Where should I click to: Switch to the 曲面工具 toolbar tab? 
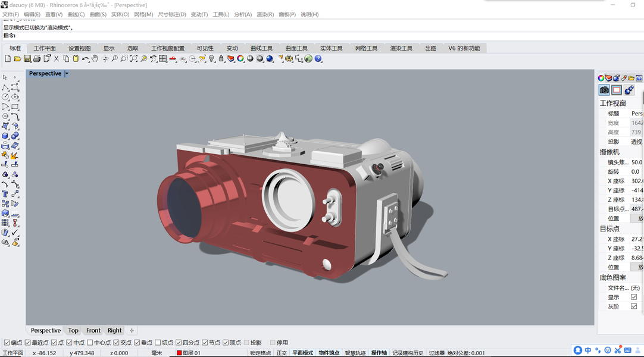point(296,48)
